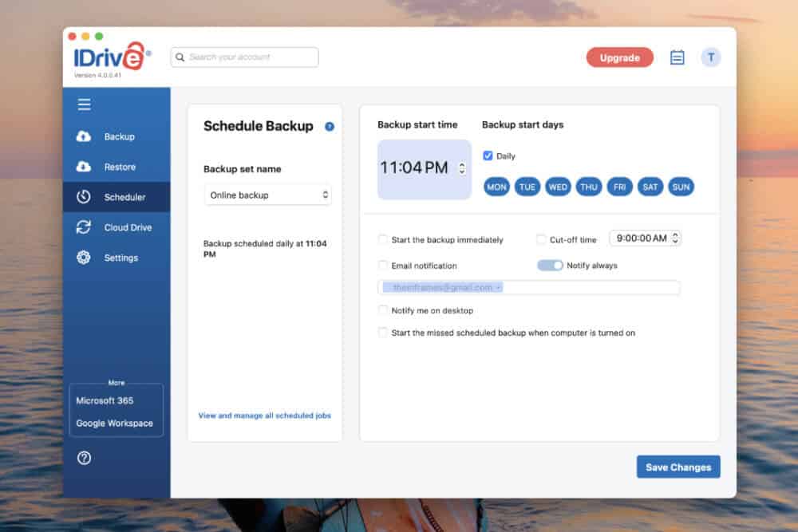Select the Scheduler menu item
Viewport: 798px width, 532px height.
(117, 197)
